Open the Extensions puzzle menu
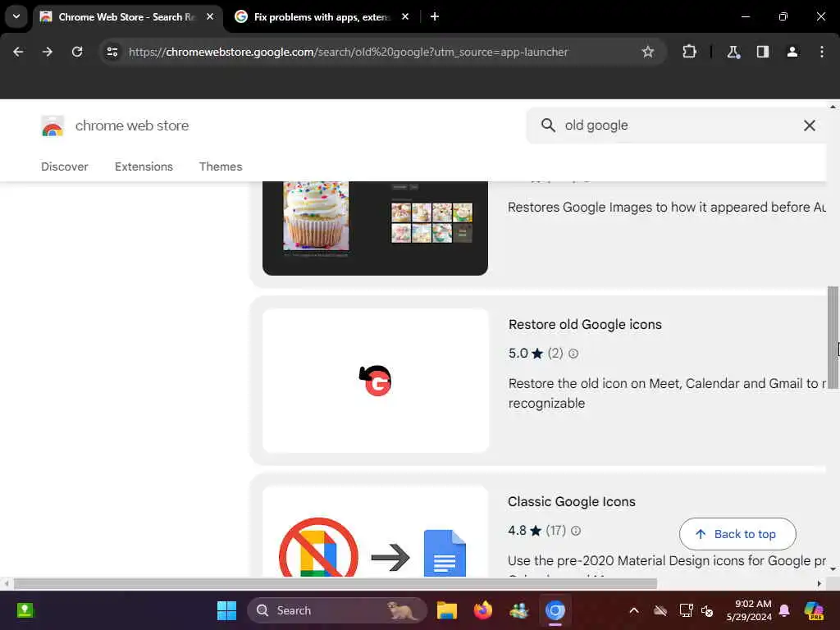Image resolution: width=840 pixels, height=630 pixels. coord(689,52)
